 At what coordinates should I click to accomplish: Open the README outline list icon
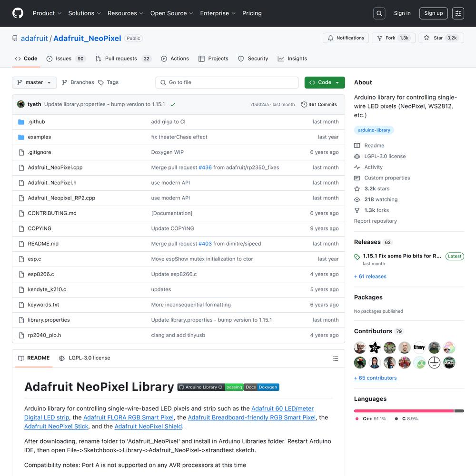click(x=335, y=358)
